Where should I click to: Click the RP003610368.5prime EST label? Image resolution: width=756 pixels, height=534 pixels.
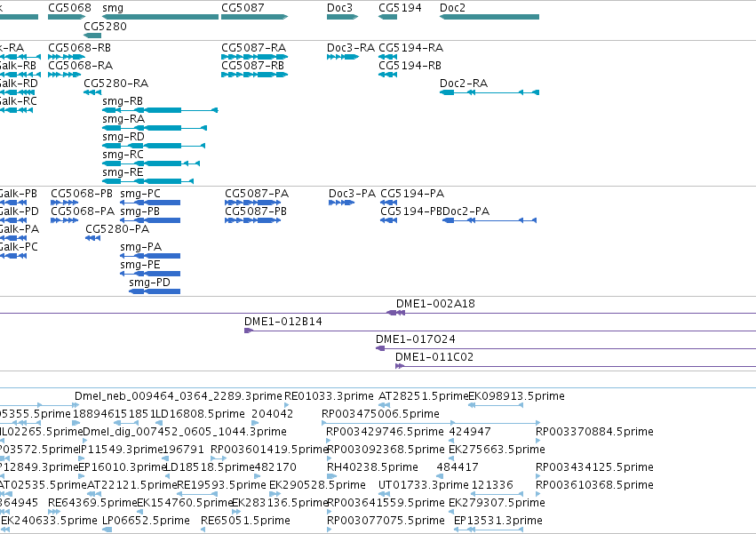pyautogui.click(x=594, y=485)
